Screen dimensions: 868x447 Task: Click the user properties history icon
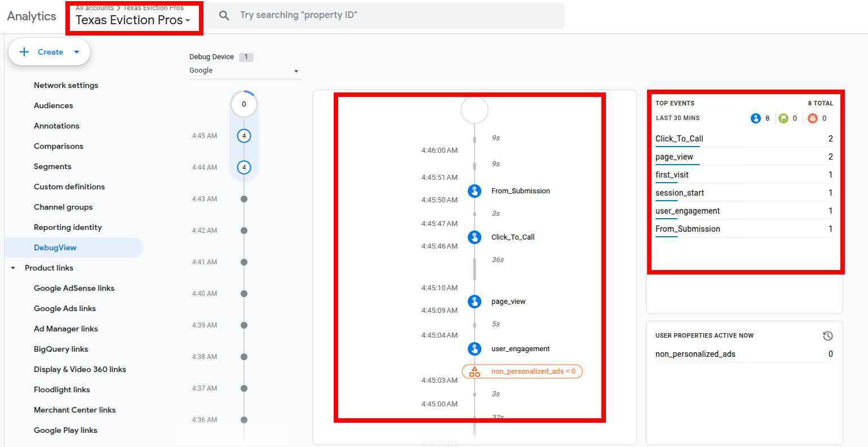point(827,336)
